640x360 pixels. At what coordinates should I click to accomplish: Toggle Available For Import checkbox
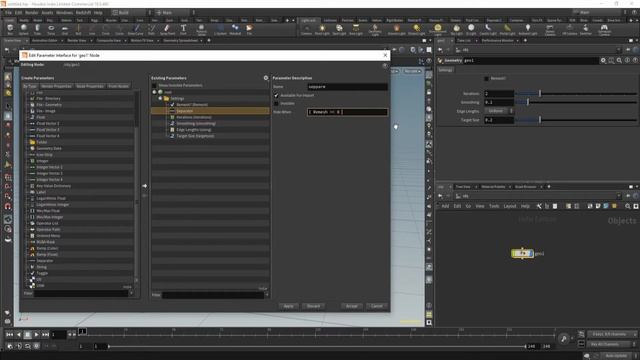(276, 95)
